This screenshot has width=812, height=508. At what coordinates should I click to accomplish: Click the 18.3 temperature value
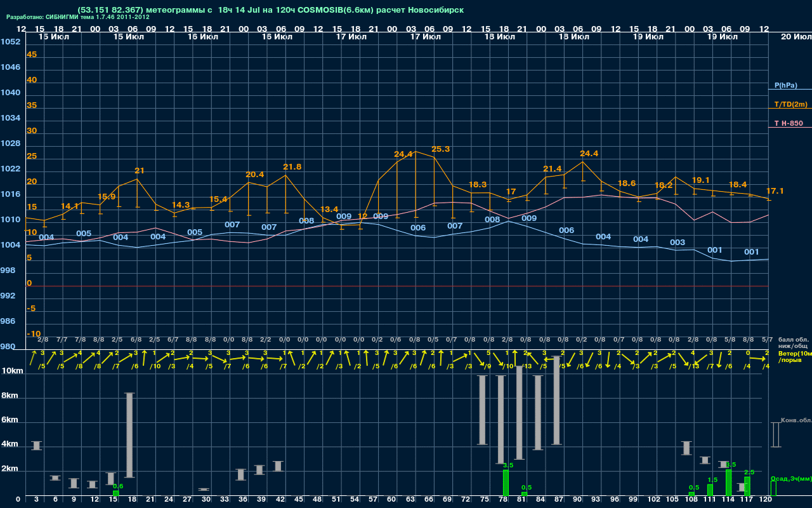478,185
